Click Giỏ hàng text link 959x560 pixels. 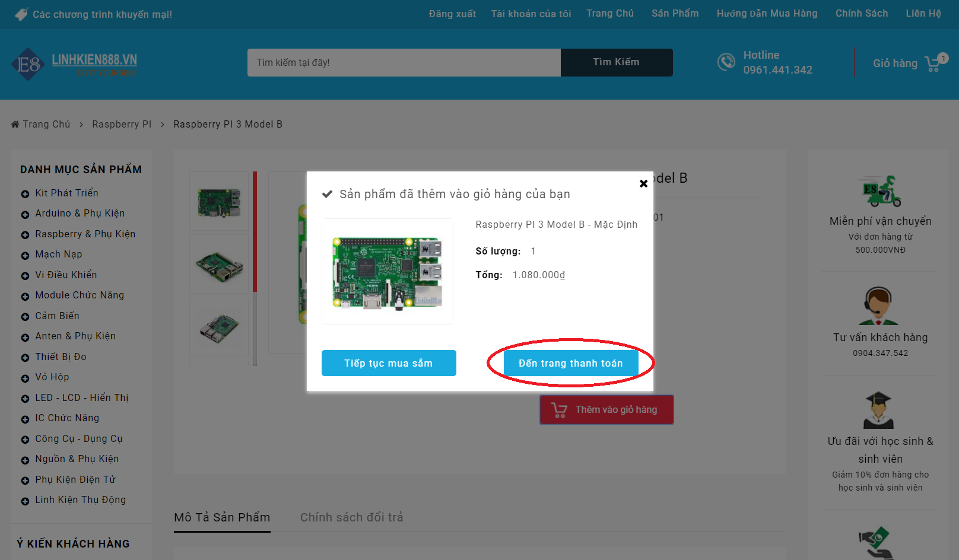(895, 63)
